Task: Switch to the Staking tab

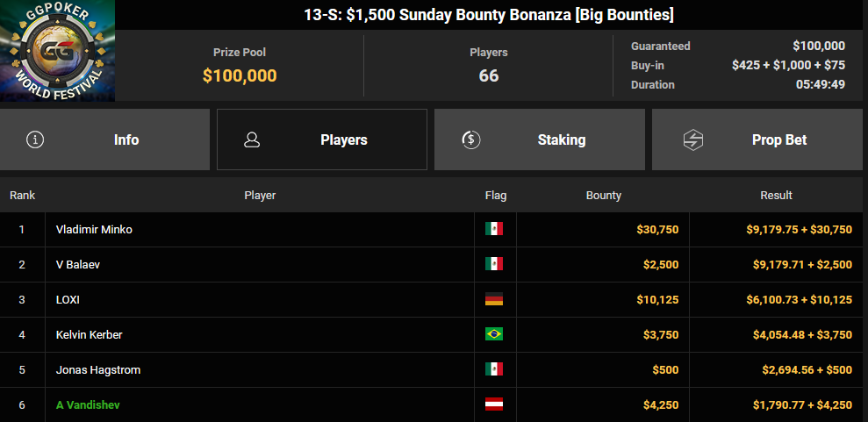Action: click(x=540, y=139)
